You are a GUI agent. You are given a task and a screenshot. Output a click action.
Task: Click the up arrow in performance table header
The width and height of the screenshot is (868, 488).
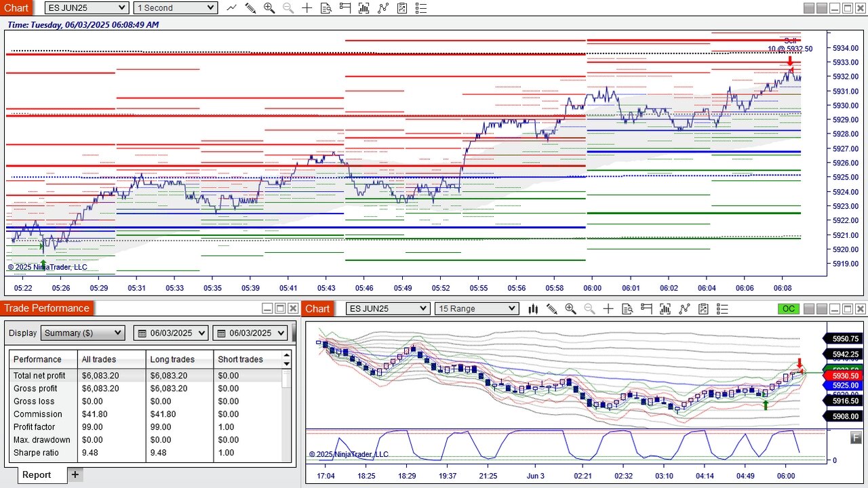click(287, 355)
